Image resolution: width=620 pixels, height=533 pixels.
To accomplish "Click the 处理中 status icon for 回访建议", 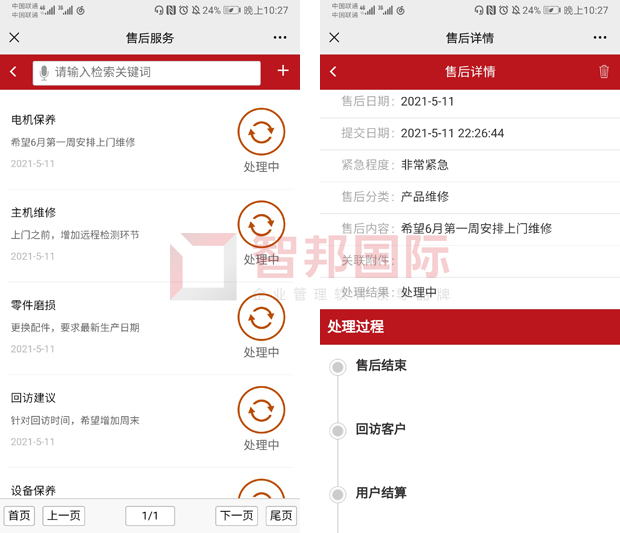I will pyautogui.click(x=261, y=410).
